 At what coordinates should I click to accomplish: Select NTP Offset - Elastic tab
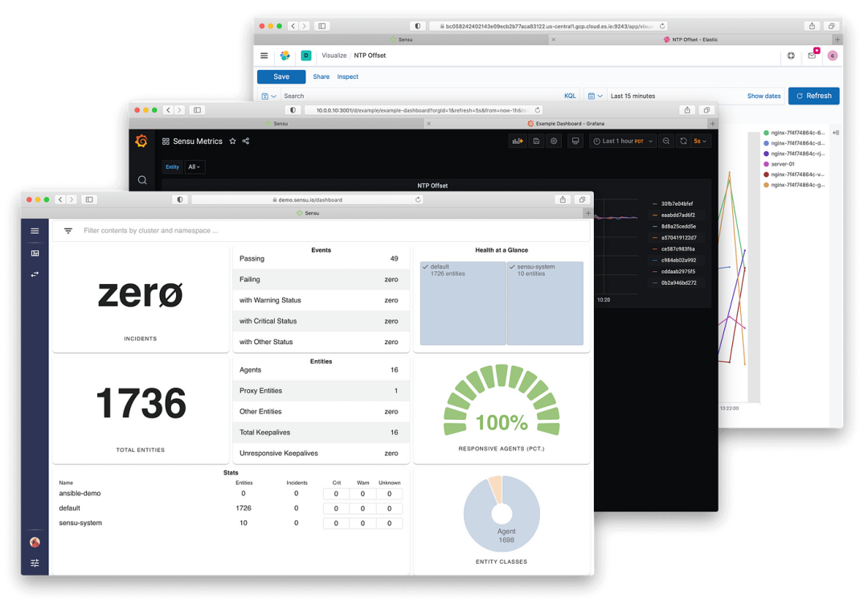point(691,39)
